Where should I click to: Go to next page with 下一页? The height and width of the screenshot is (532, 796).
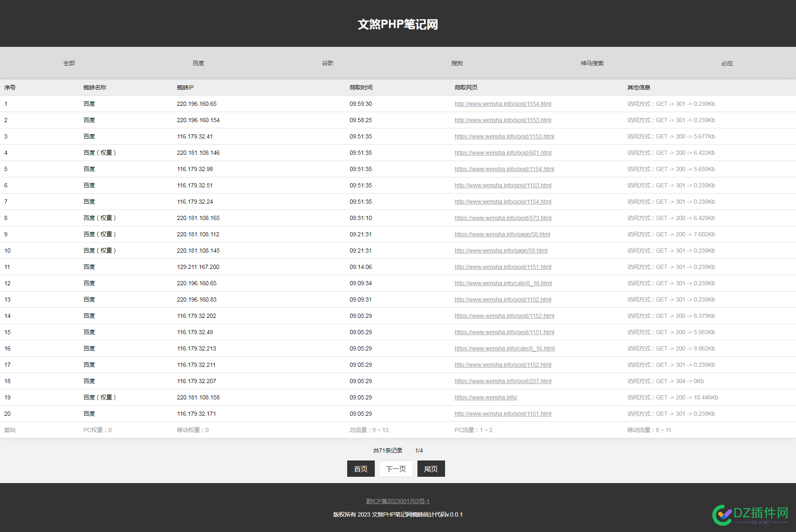point(396,469)
